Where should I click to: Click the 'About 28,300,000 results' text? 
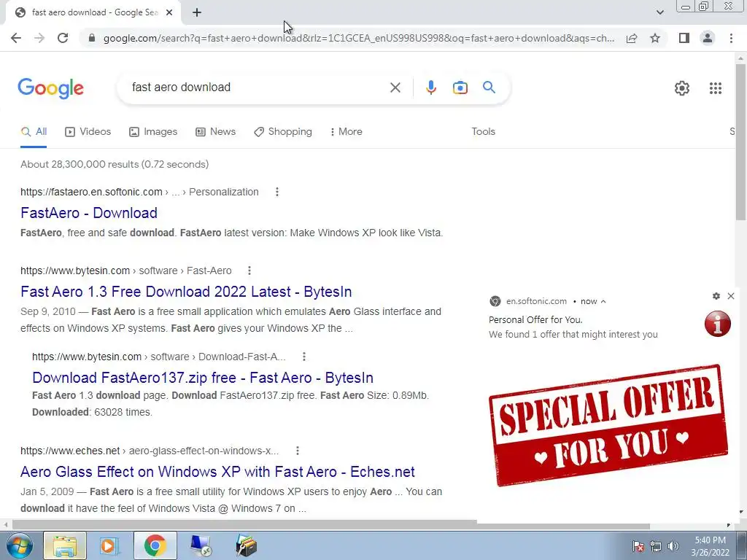115,164
